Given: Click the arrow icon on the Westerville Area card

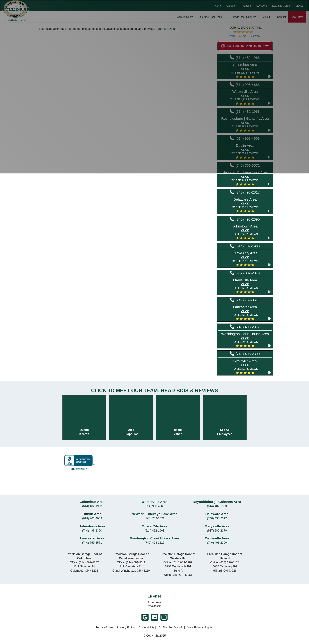Looking at the screenshot, I should coord(269,103).
